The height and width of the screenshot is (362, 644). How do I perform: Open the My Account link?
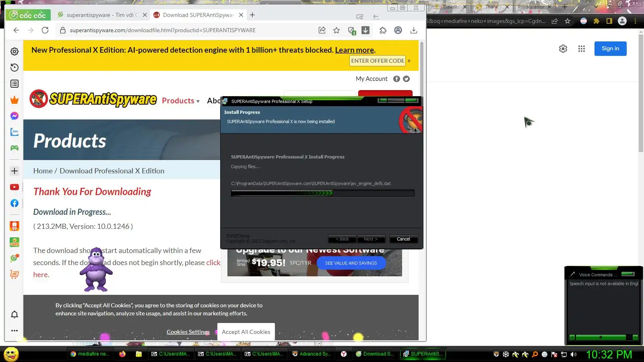pyautogui.click(x=372, y=79)
